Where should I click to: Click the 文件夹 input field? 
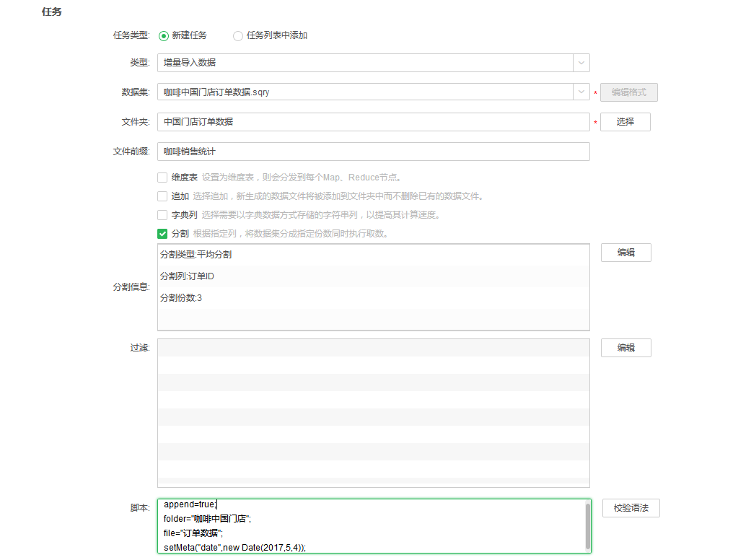click(373, 122)
